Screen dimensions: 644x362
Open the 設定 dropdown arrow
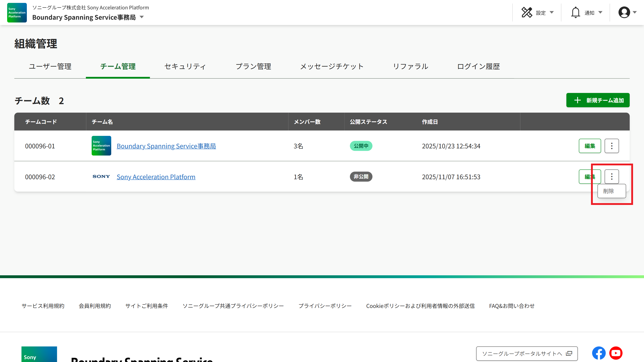[551, 12]
